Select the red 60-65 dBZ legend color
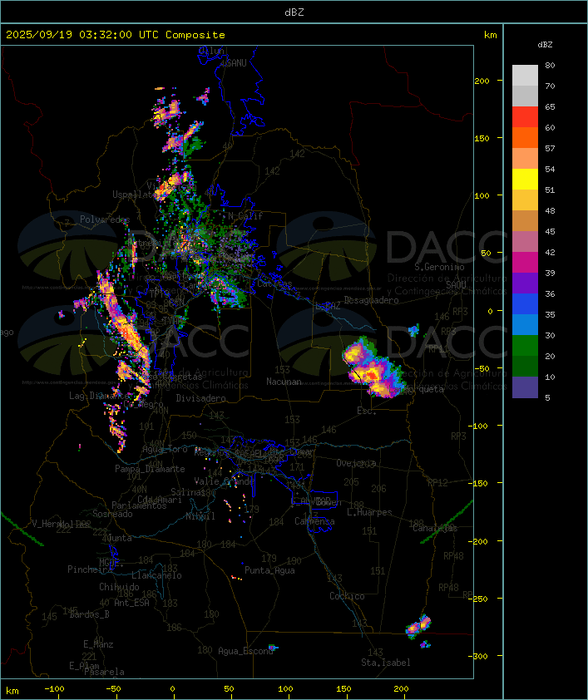Viewport: 588px width, 700px height. pyautogui.click(x=525, y=116)
